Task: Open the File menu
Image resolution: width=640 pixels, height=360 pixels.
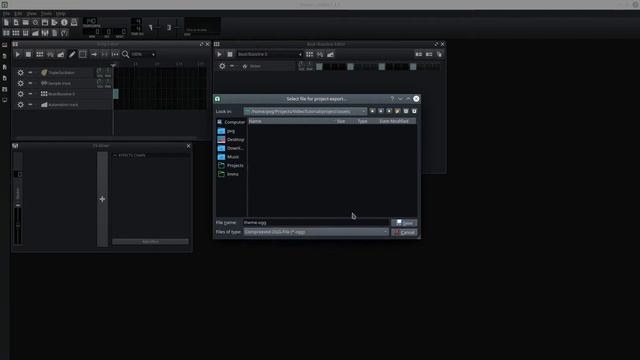Action: [7, 13]
